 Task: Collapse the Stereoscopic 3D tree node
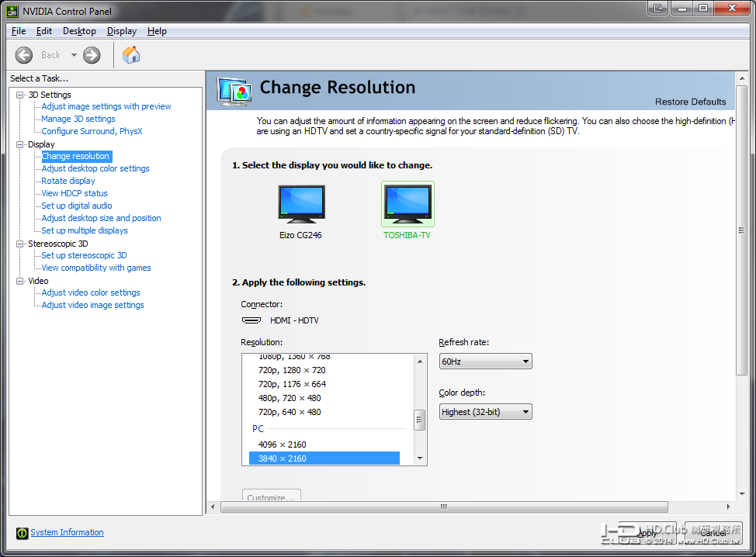pyautogui.click(x=19, y=244)
